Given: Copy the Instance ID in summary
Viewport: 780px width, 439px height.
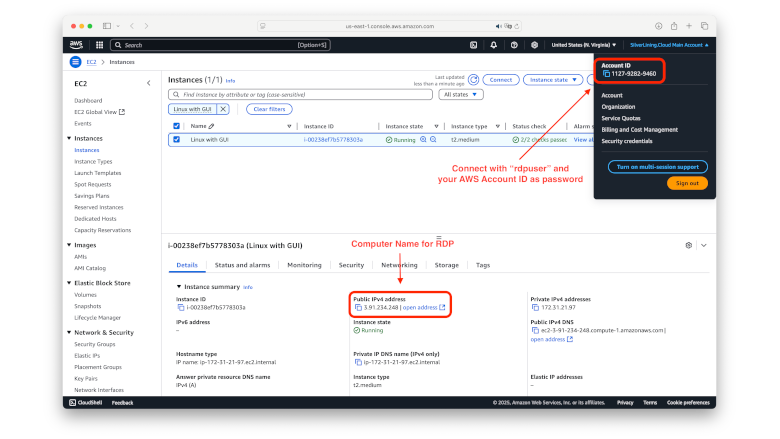Looking at the screenshot, I should coord(181,307).
